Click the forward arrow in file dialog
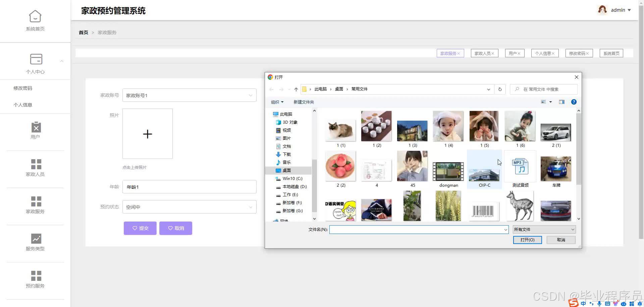 point(281,89)
